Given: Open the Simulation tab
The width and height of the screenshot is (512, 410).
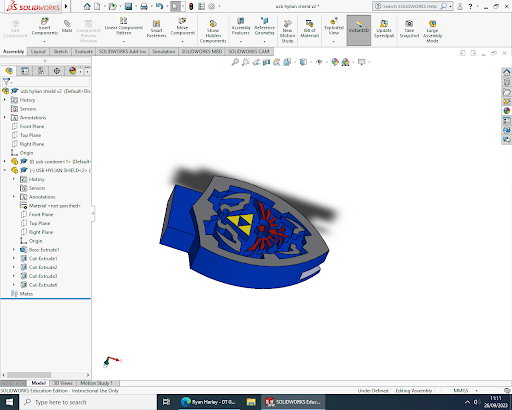Looking at the screenshot, I should pos(164,52).
